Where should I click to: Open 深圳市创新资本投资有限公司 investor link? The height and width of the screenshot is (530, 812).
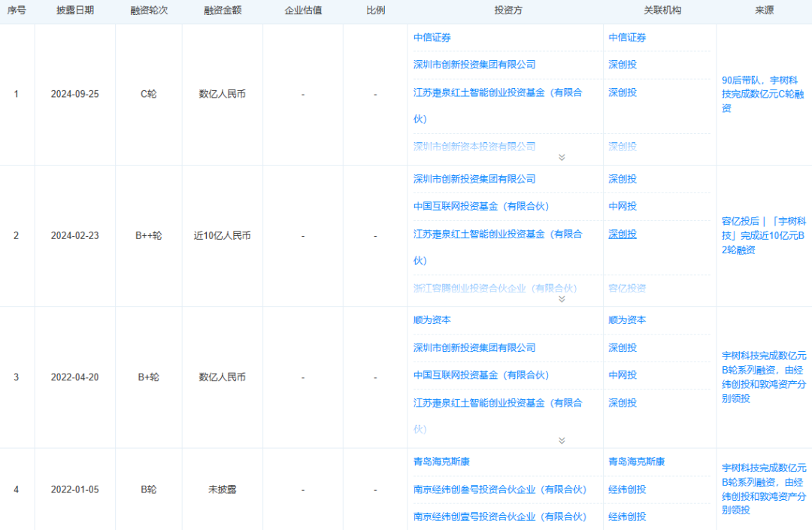pos(474,147)
